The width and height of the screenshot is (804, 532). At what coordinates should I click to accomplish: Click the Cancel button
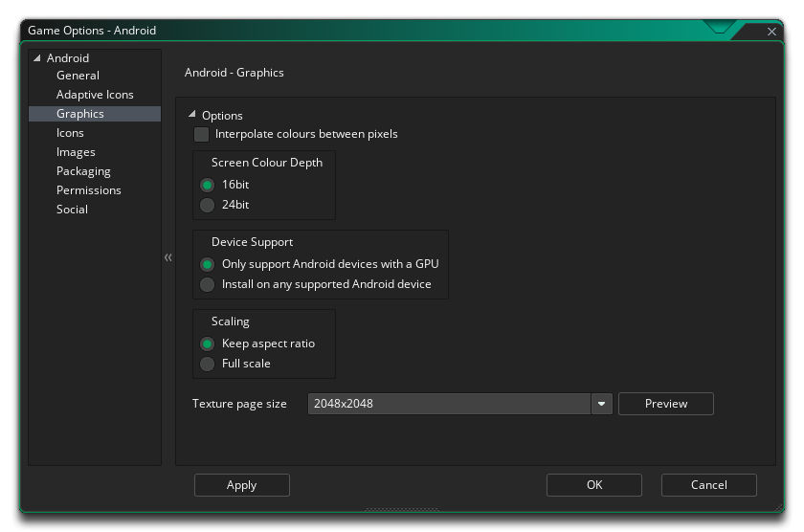(708, 485)
